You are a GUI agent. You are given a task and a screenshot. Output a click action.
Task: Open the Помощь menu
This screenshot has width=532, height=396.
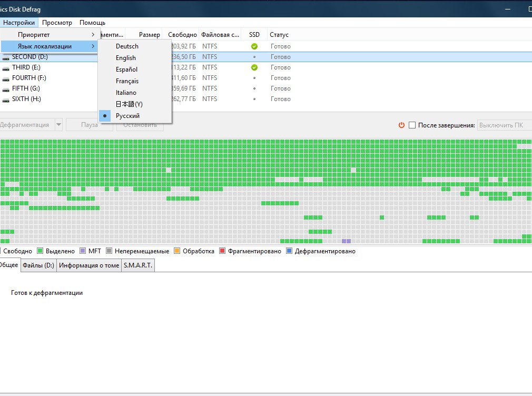pyautogui.click(x=92, y=23)
